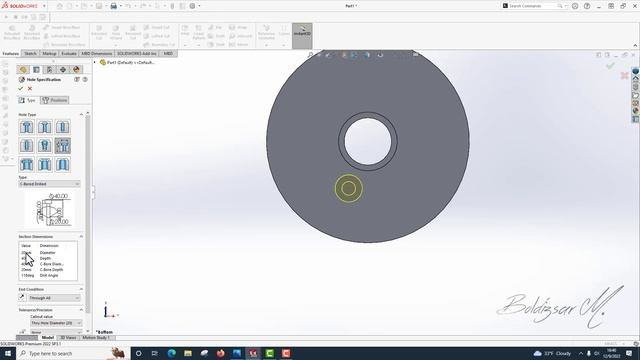The width and height of the screenshot is (640, 360).
Task: Open the FeatureManager design tree tab icon
Action: click(23, 69)
